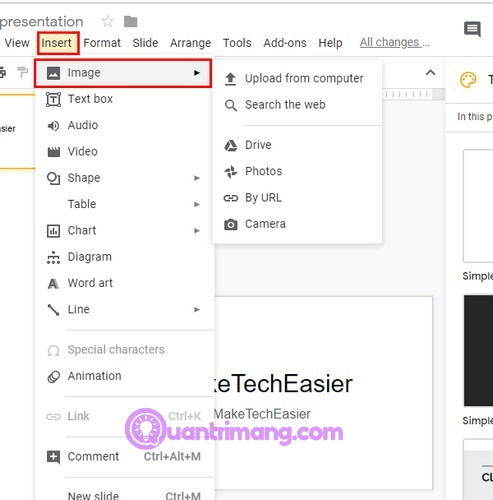This screenshot has height=500, width=493.
Task: Click the Comment plus icon
Action: point(53,457)
